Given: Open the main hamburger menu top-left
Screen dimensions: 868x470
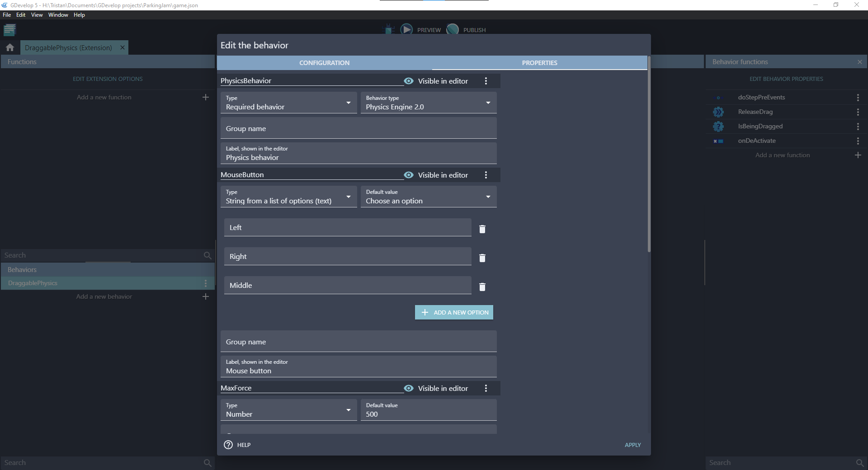Looking at the screenshot, I should coord(9,30).
